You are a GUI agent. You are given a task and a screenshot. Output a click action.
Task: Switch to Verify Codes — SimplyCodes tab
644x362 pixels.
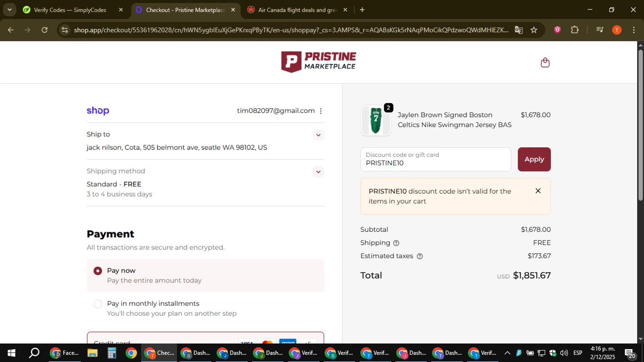70,10
